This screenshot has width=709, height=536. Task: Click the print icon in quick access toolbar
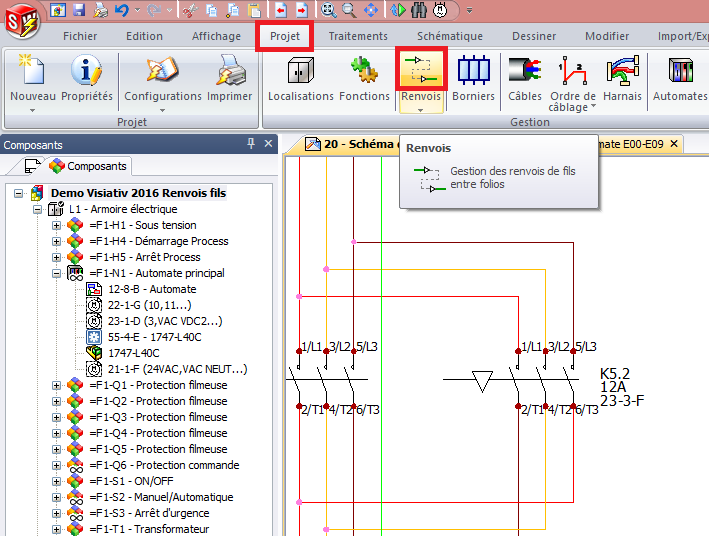[100, 10]
